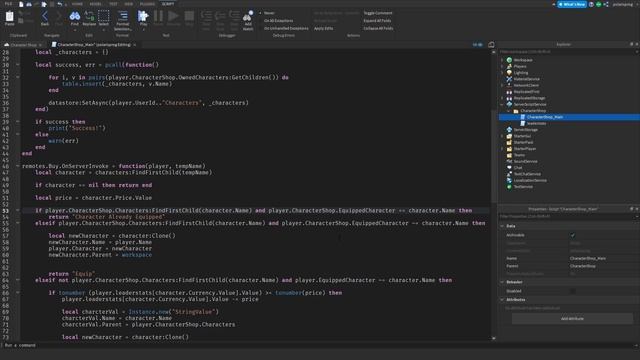Click the ServerStorage icon in Explorer
640x360 pixels.
[509, 129]
